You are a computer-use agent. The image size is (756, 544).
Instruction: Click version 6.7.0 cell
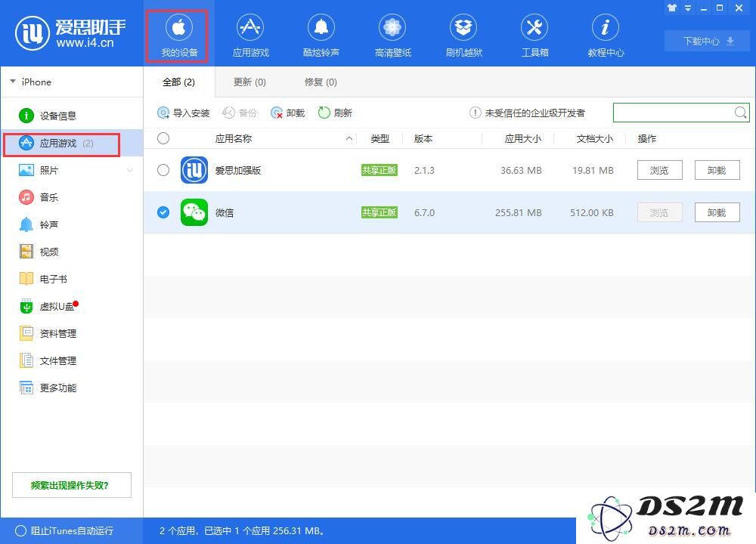pos(424,212)
